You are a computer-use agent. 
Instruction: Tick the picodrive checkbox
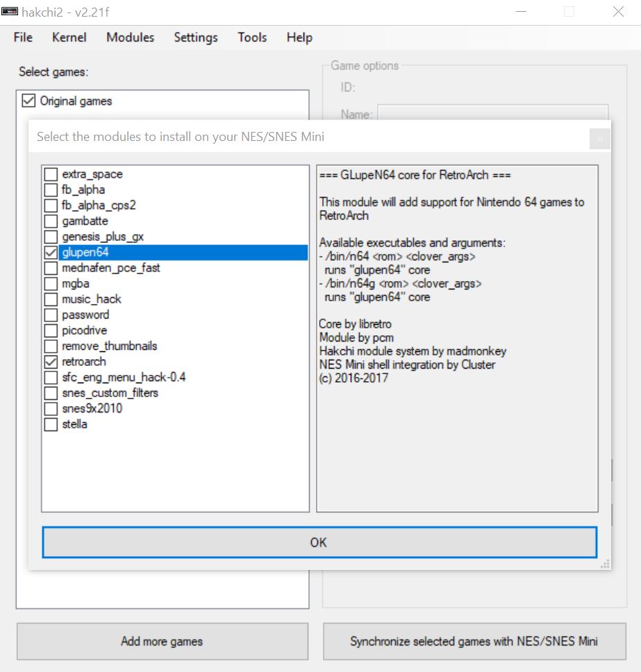(51, 330)
